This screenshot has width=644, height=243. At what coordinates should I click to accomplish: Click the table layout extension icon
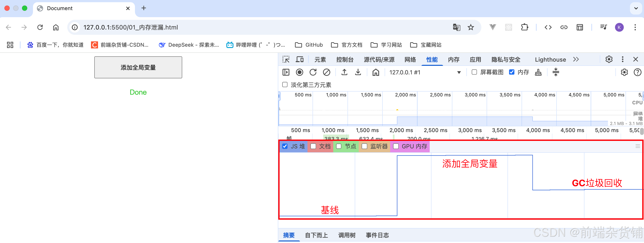pos(580,27)
